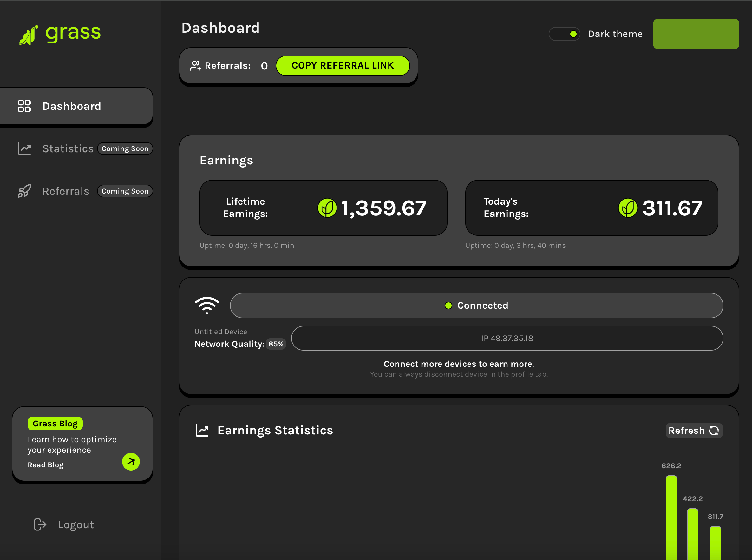This screenshot has width=752, height=560.
Task: Click the Dashboard grid icon in sidebar
Action: point(24,106)
